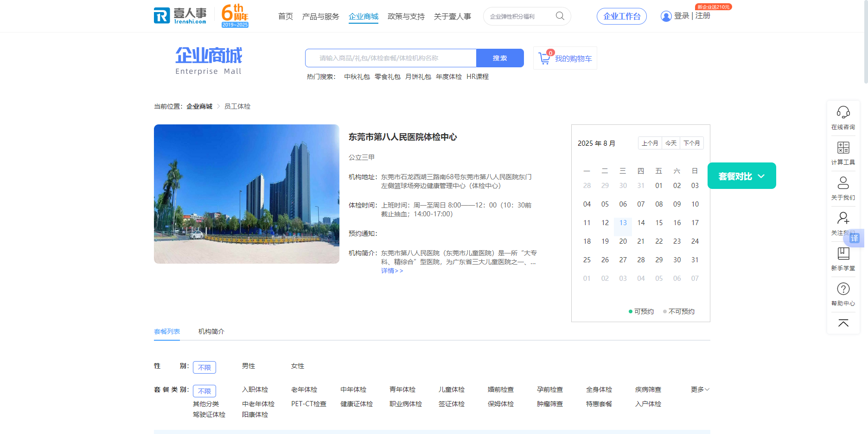868x434 pixels.
Task: Search hot keyword 零食礼包
Action: (388, 77)
